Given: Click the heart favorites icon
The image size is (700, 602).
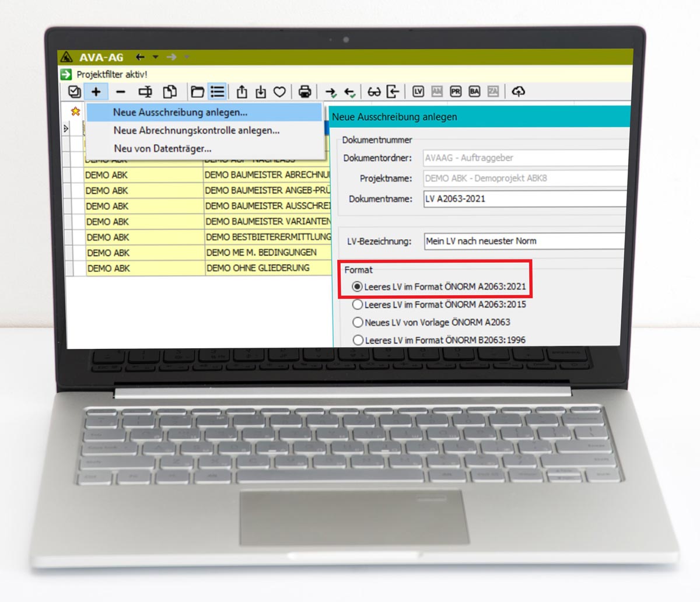Looking at the screenshot, I should pyautogui.click(x=280, y=92).
